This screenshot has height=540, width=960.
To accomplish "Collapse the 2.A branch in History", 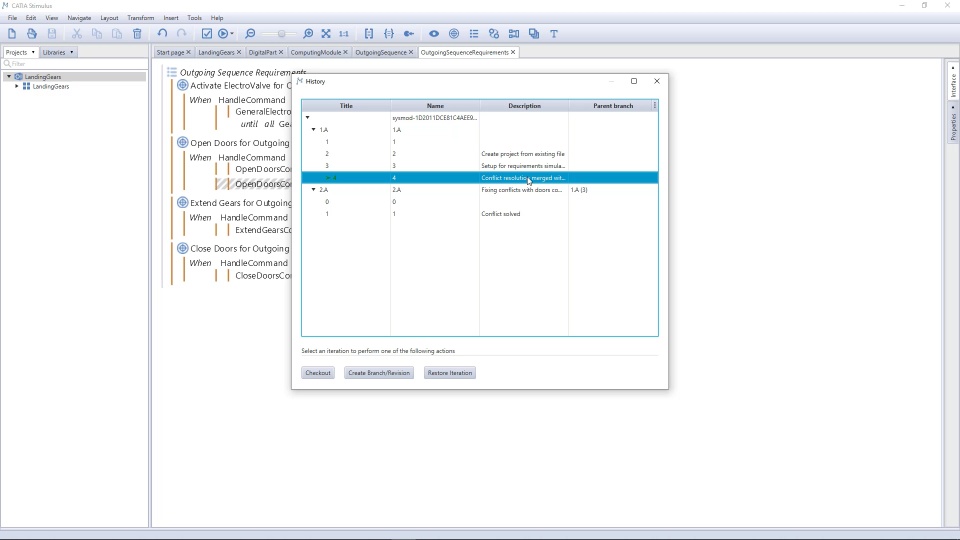I will click(313, 190).
